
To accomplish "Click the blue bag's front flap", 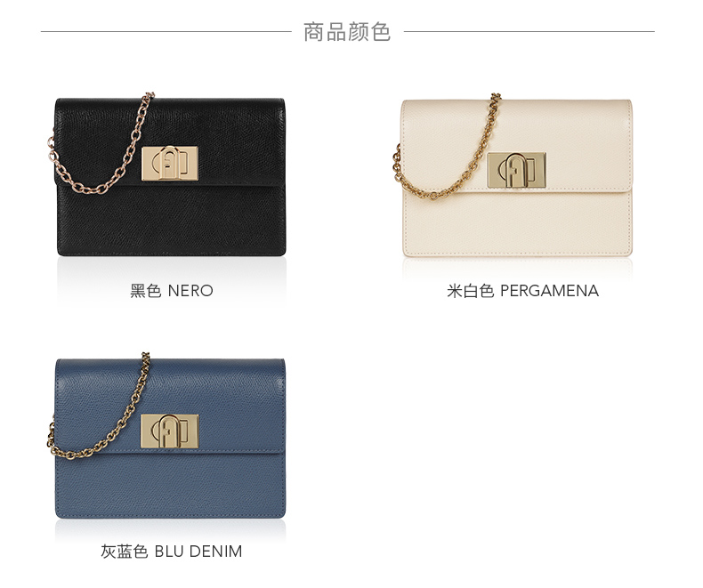I will [170, 406].
